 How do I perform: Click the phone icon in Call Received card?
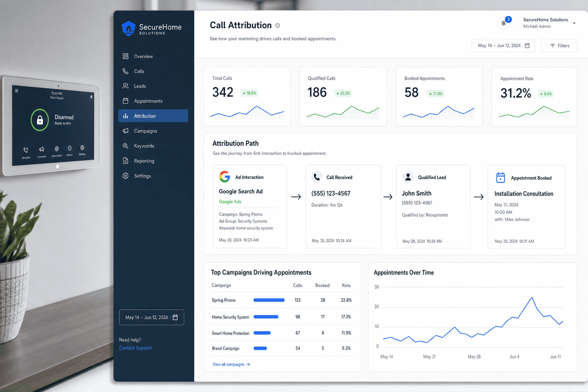[317, 177]
